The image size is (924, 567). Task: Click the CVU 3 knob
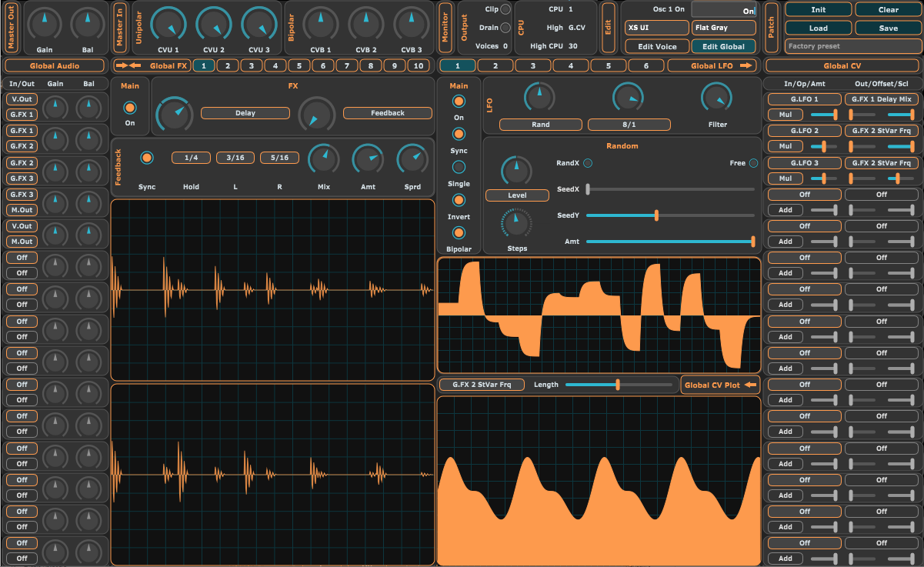[x=259, y=24]
